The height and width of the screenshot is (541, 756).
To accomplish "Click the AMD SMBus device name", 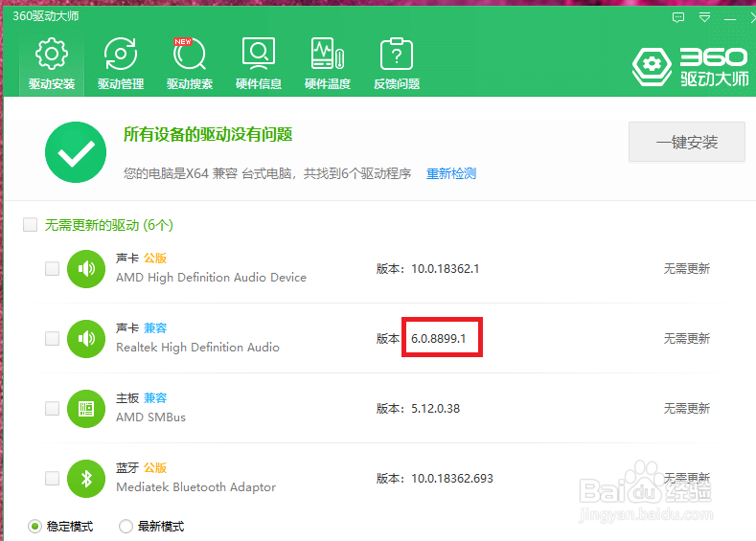I will (x=150, y=417).
